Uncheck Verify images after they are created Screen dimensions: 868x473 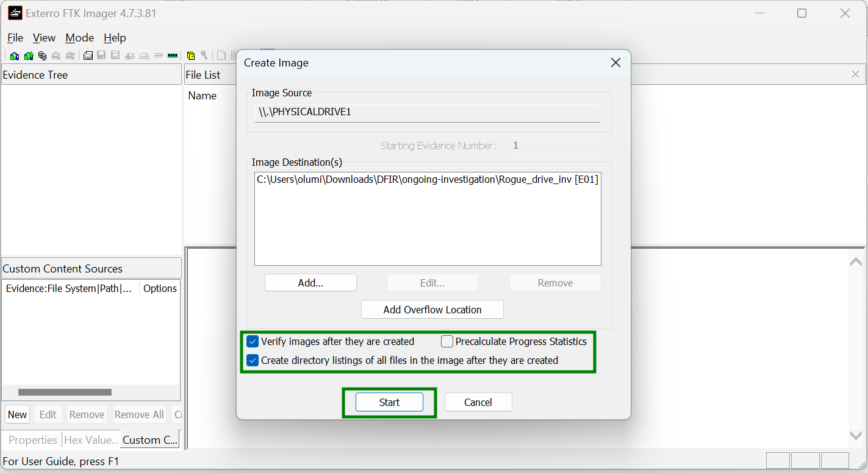[253, 341]
